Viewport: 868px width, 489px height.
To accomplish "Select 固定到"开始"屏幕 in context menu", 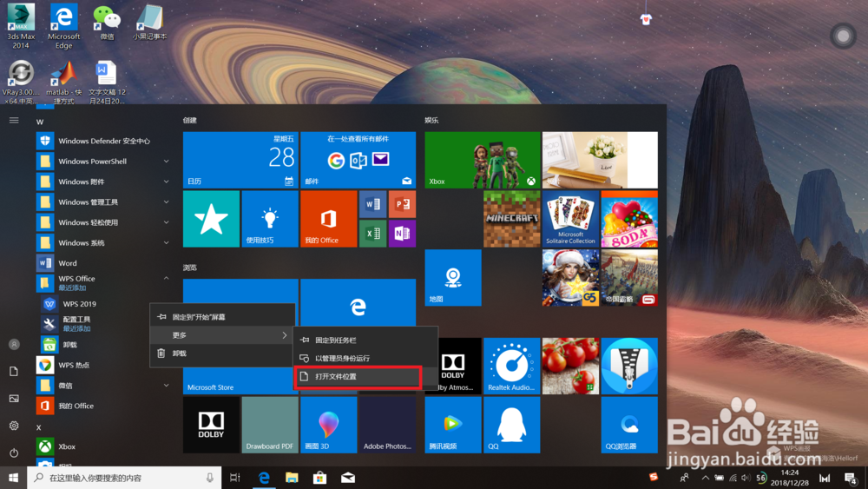I will (x=222, y=317).
